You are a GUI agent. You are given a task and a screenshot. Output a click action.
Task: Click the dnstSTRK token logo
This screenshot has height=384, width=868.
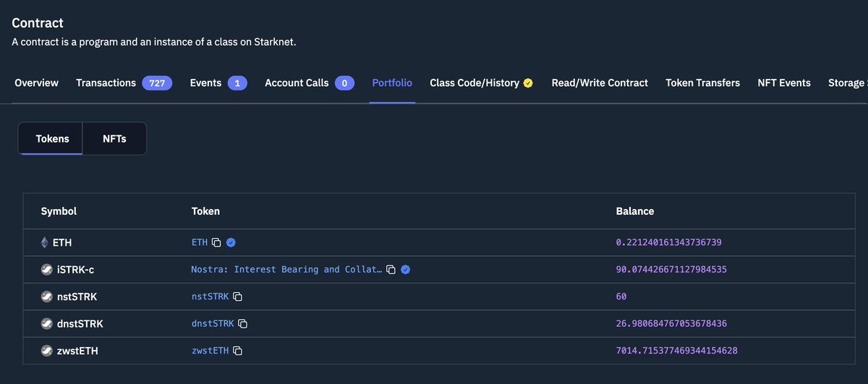pyautogui.click(x=46, y=324)
